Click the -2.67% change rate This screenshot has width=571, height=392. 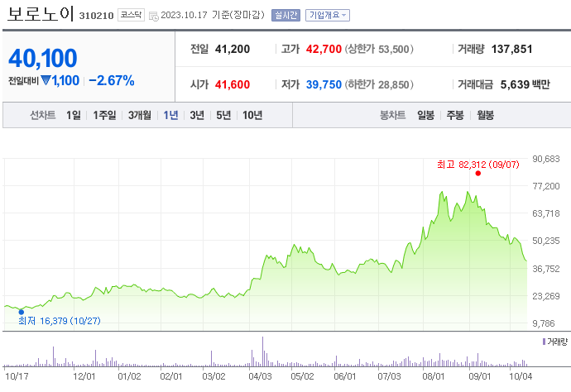click(x=112, y=80)
